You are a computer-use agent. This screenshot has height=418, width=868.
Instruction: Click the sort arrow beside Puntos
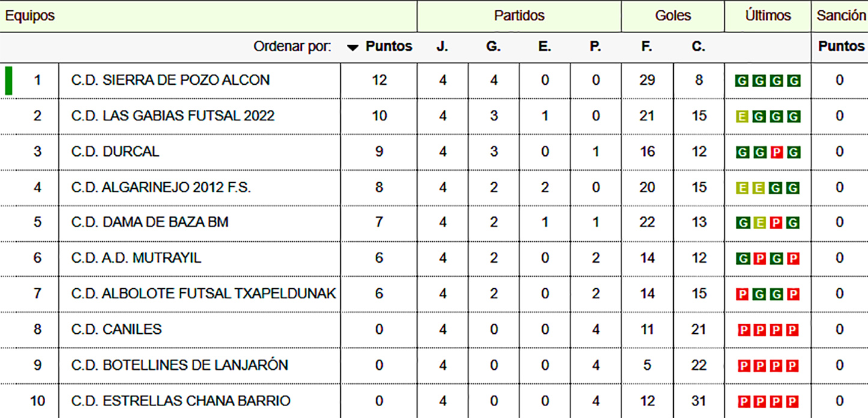(x=353, y=48)
